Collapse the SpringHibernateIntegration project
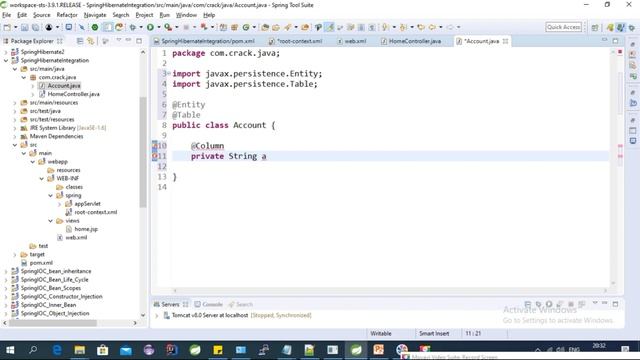Image resolution: width=640 pixels, height=360 pixels. point(6,60)
